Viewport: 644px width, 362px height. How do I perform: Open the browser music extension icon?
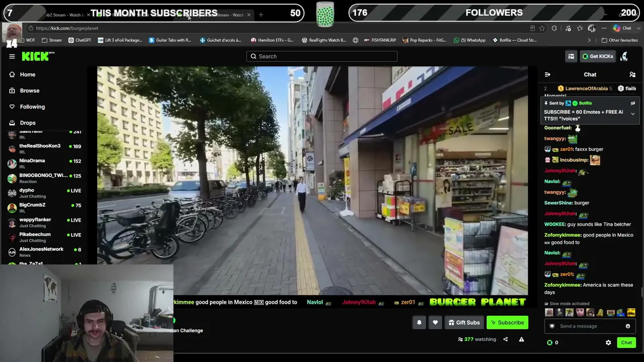pos(568,28)
